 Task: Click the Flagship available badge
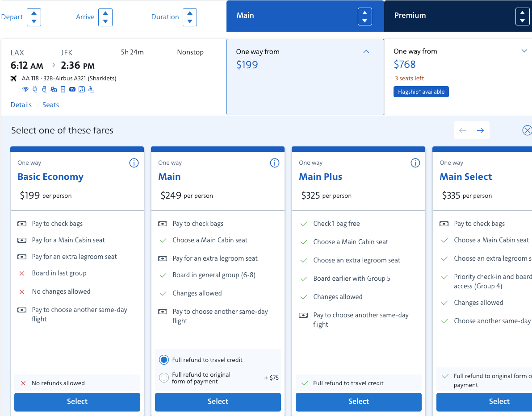point(421,92)
